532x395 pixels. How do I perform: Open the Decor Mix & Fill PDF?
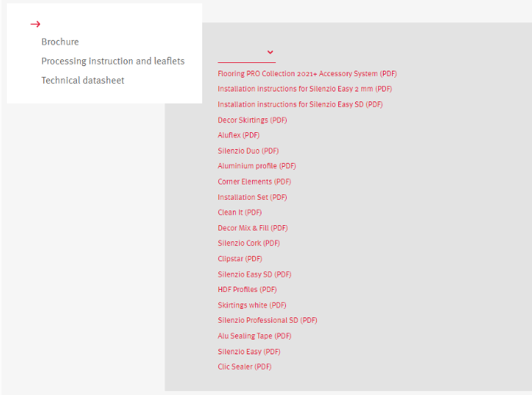(x=253, y=227)
